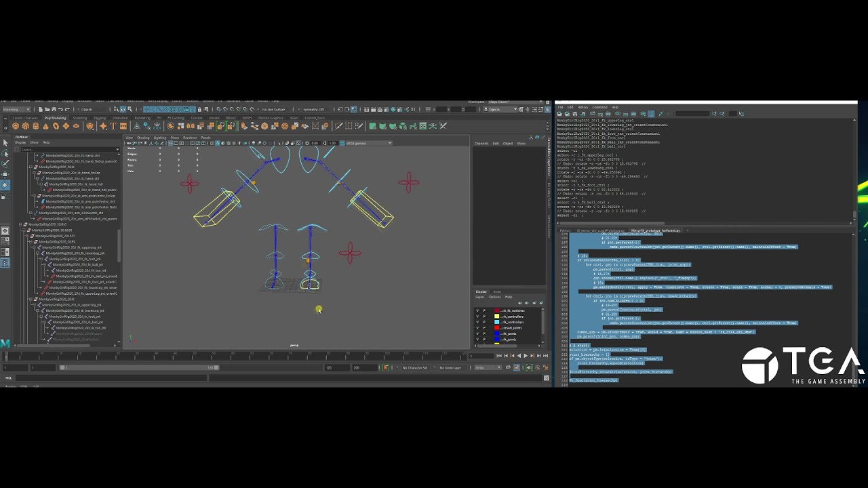Collapse the r_ik_hand_fixGrp outliner node
868x488 pixels.
click(34, 173)
